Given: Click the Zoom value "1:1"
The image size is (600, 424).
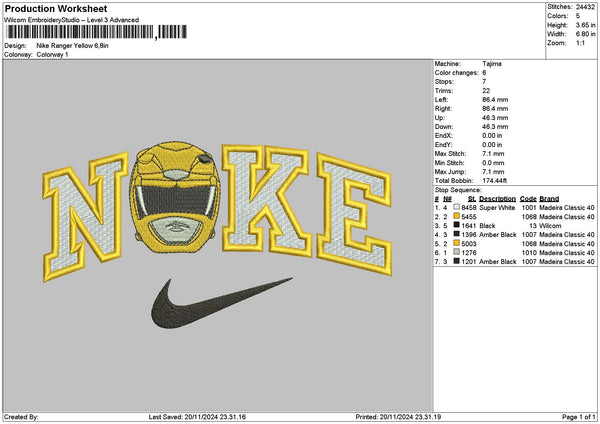Looking at the screenshot, I should 580,43.
